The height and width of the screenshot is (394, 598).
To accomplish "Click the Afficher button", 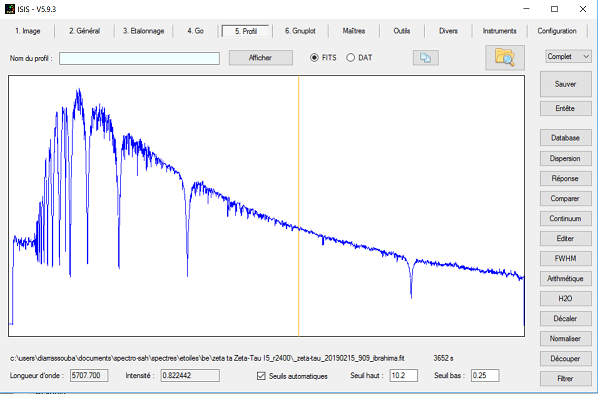I will 260,58.
